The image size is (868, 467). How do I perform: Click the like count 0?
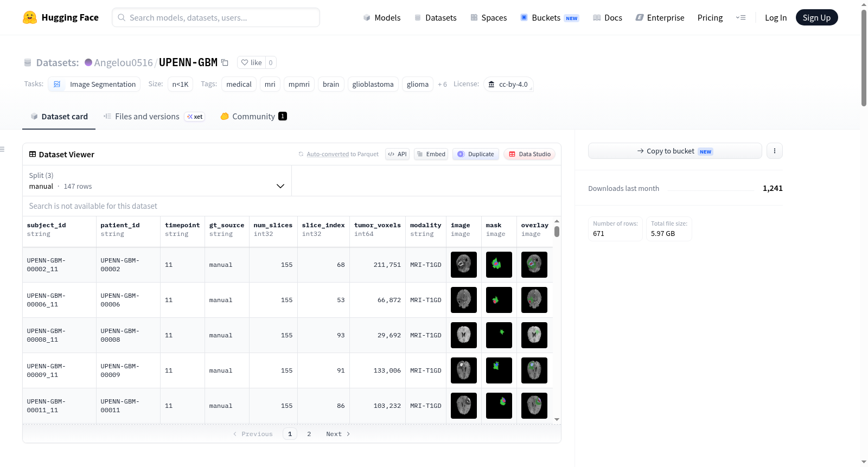click(x=271, y=62)
